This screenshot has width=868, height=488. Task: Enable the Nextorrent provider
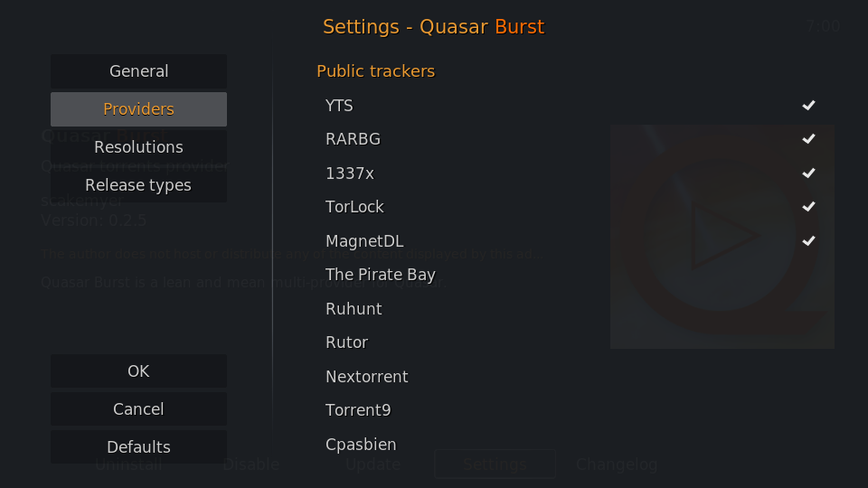coord(571,377)
